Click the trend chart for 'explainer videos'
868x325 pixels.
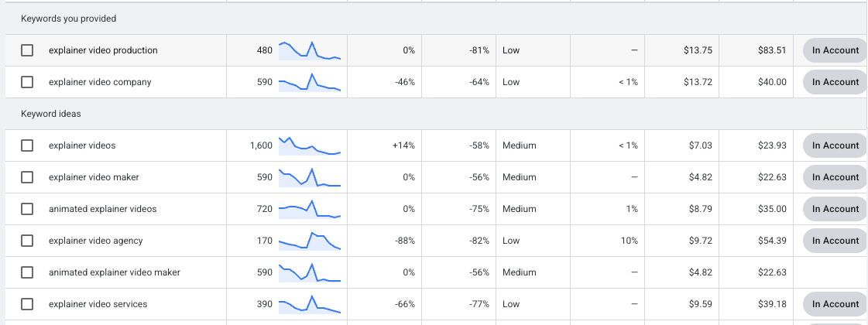(309, 145)
